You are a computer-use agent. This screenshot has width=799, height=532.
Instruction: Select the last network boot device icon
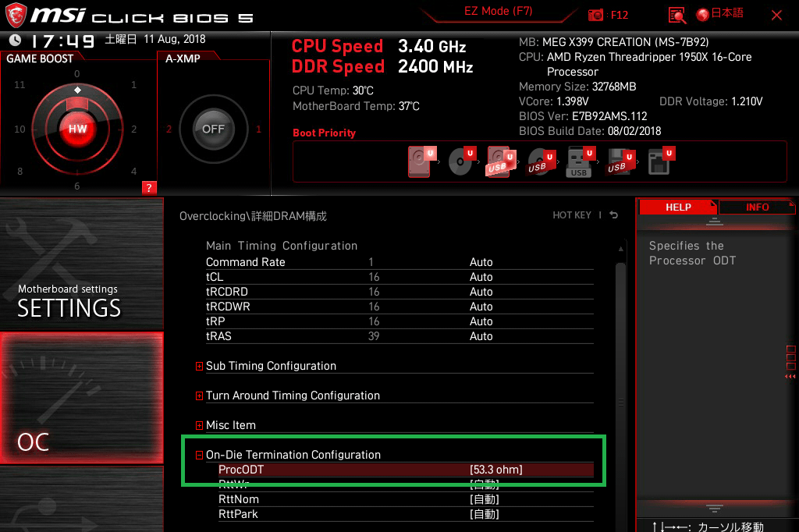point(661,162)
